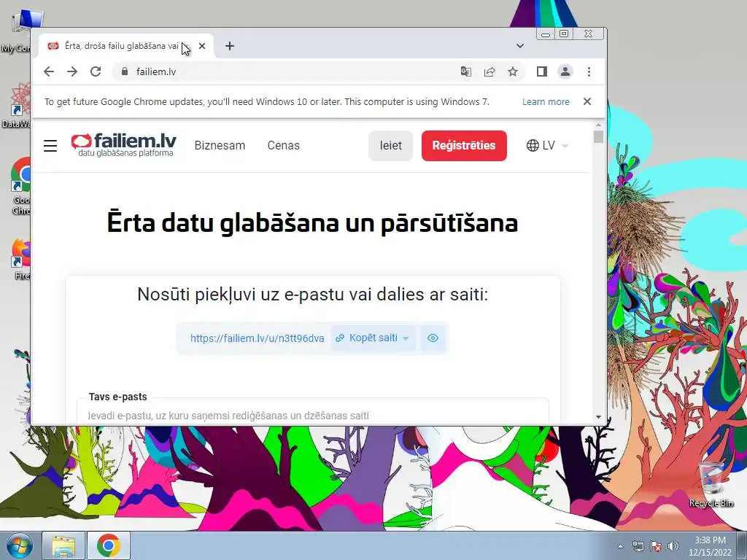The width and height of the screenshot is (747, 560).
Task: Open the volume speaker tray icon
Action: coord(673,546)
